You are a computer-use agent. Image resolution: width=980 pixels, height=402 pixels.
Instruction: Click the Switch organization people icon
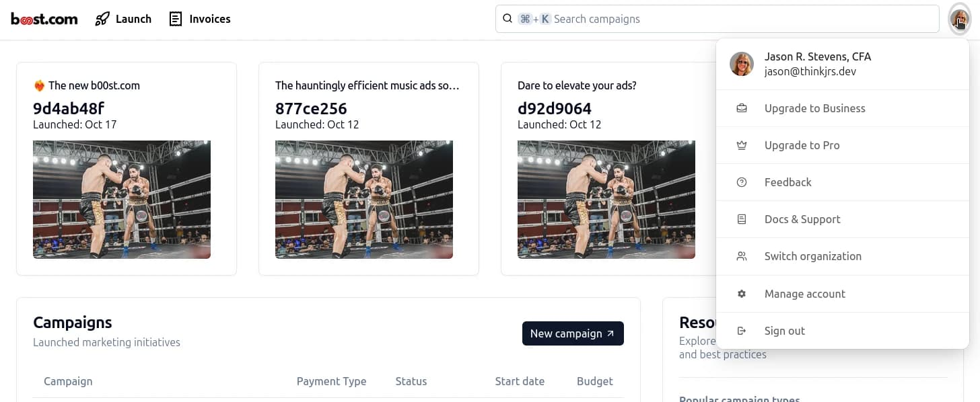coord(742,256)
